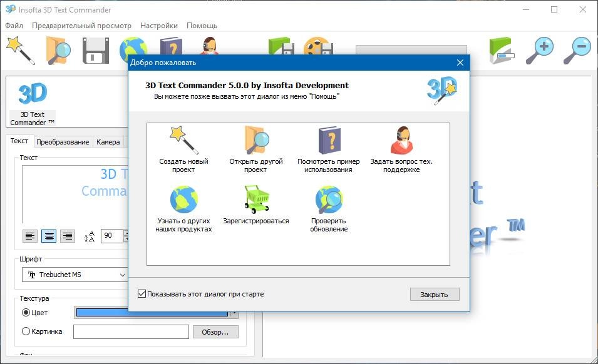The height and width of the screenshot is (364, 598).
Task: Switch to the Камера tab
Action: tap(108, 142)
